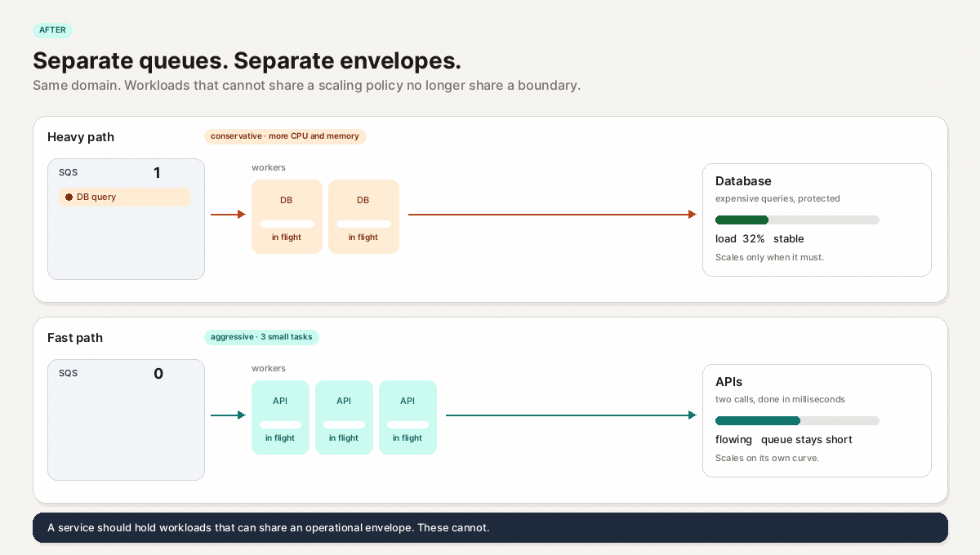Click 'expensive queries, protected' text
The image size is (980, 555).
(777, 198)
